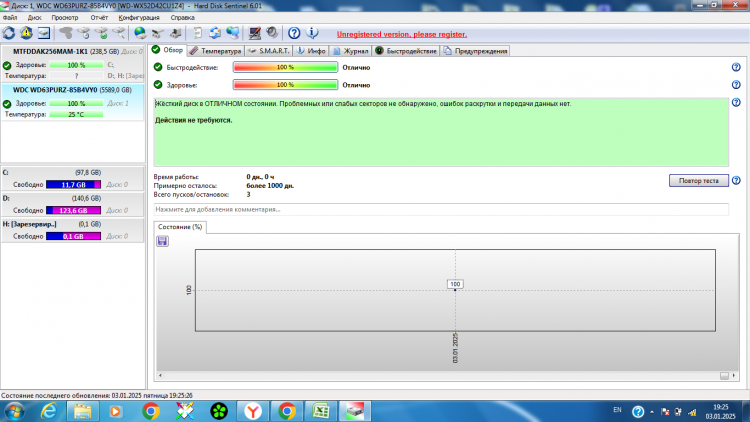Click the status bar last update text
This screenshot has width=750, height=422.
97,396
